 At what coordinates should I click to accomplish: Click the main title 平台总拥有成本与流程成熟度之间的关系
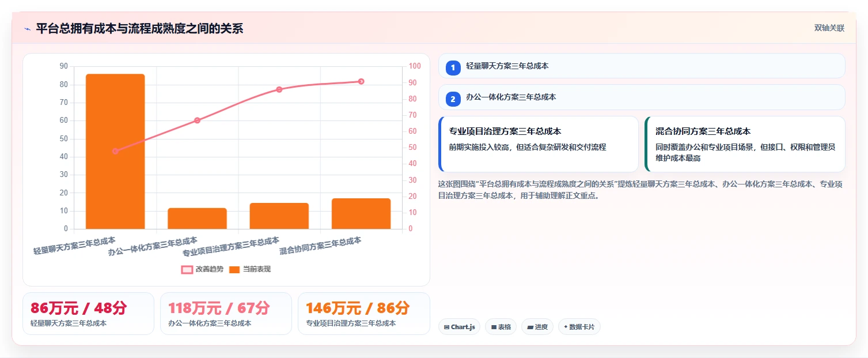[x=139, y=28]
